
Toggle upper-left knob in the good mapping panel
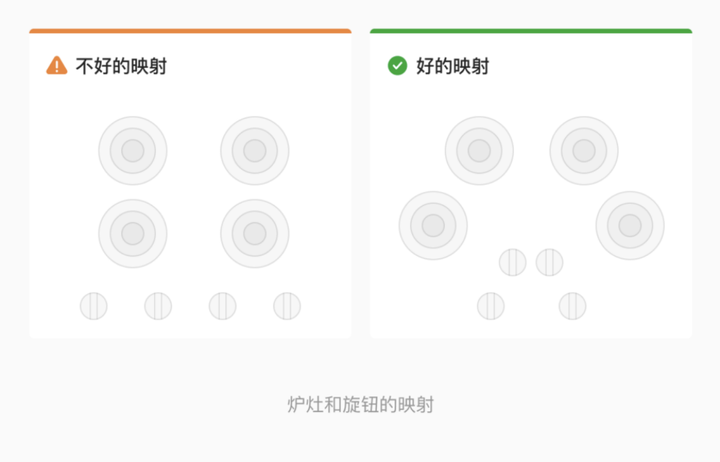point(512,262)
